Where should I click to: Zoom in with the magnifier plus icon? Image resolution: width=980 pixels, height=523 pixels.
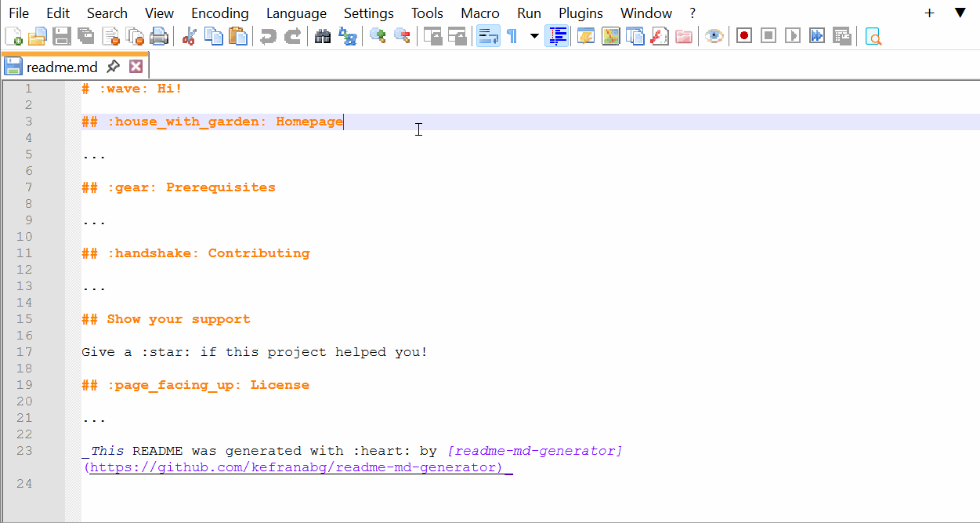click(x=378, y=35)
